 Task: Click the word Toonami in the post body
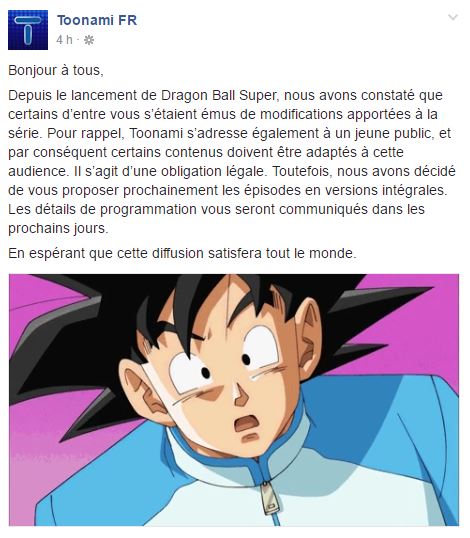tap(156, 133)
